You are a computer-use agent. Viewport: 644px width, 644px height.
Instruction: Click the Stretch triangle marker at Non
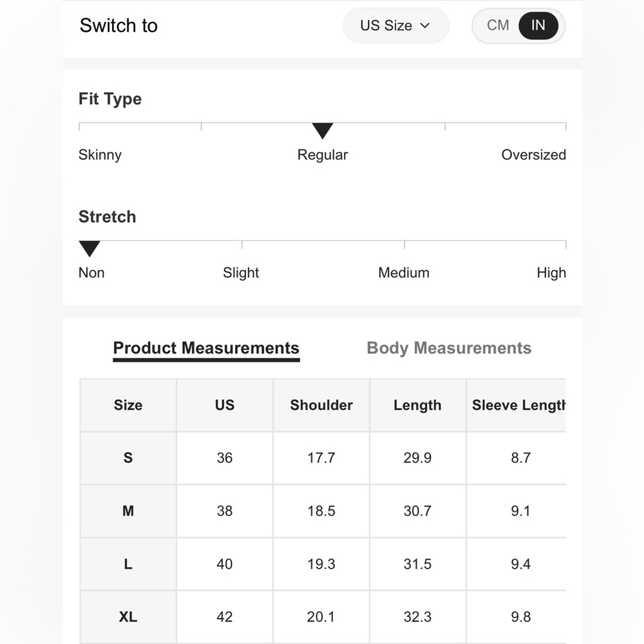90,249
